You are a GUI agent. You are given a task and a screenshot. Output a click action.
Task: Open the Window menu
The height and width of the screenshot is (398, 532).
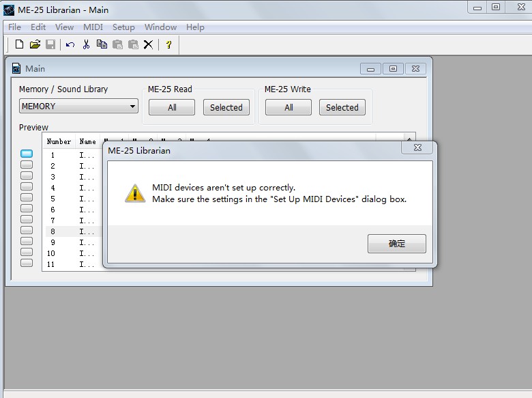(160, 27)
